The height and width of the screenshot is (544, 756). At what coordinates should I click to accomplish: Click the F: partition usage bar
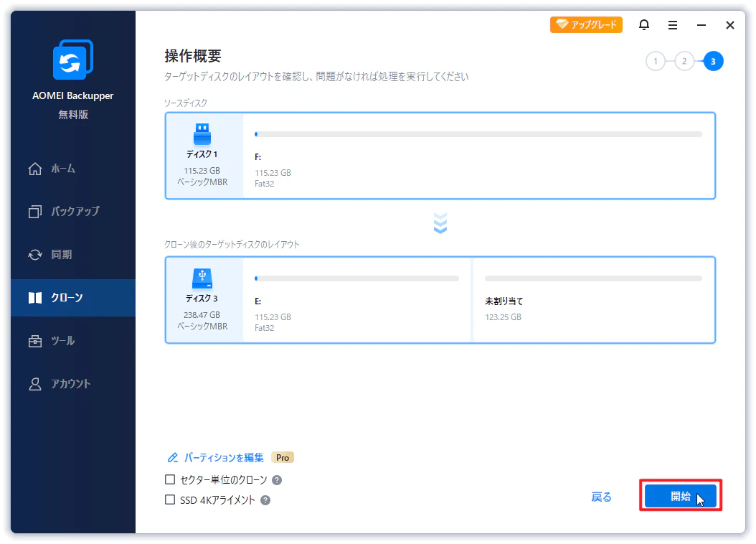(x=478, y=134)
